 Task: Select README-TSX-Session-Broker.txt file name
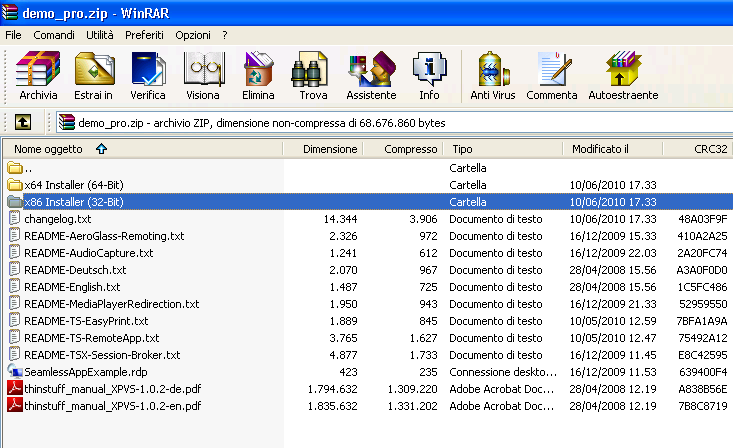[x=102, y=355]
